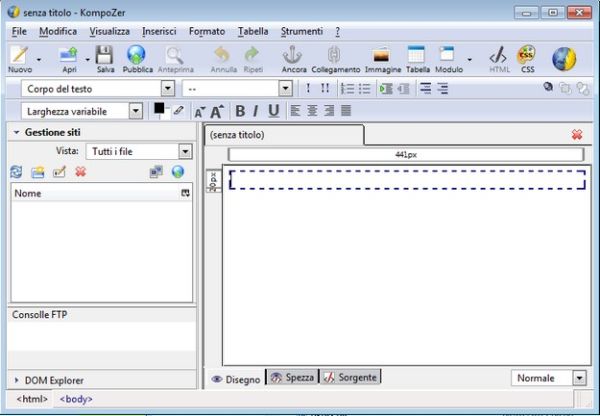This screenshot has width=600, height=416.
Task: Click the body tag in status bar
Action: tap(76, 399)
